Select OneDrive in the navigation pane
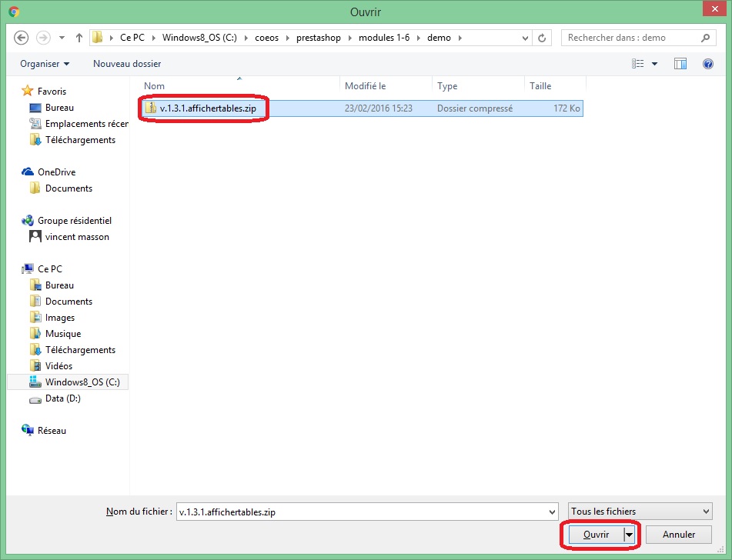 (56, 172)
